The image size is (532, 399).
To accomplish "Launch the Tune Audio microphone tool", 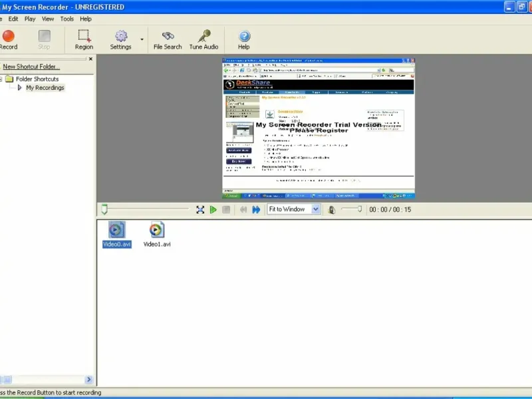I will pyautogui.click(x=203, y=40).
